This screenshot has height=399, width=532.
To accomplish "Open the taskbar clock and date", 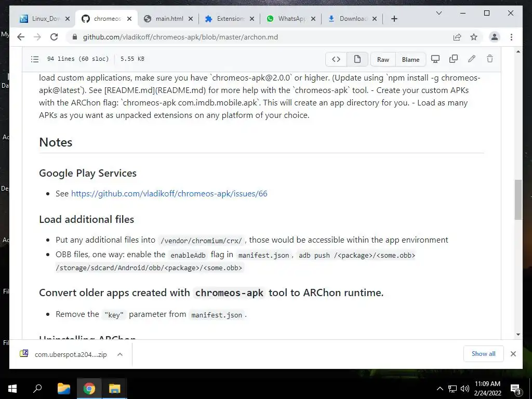I will tap(487, 389).
